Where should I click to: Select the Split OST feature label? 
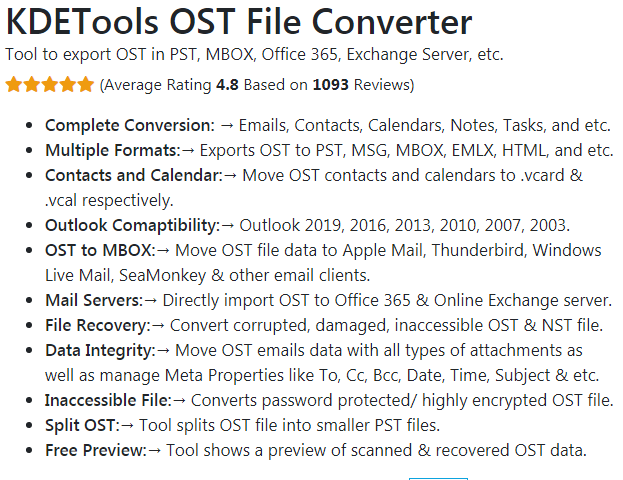tap(82, 426)
